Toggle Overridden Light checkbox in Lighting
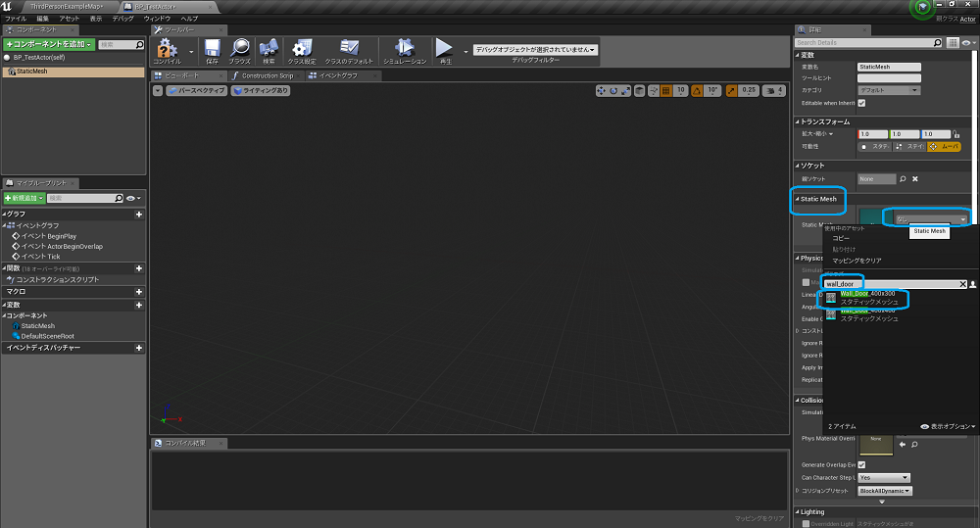980x528 pixels. tap(806, 524)
